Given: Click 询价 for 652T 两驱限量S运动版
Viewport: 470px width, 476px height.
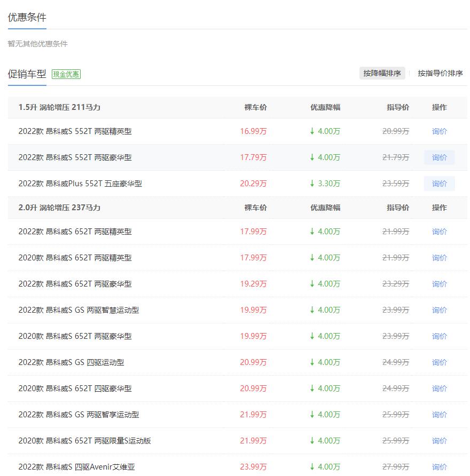Looking at the screenshot, I should 440,440.
